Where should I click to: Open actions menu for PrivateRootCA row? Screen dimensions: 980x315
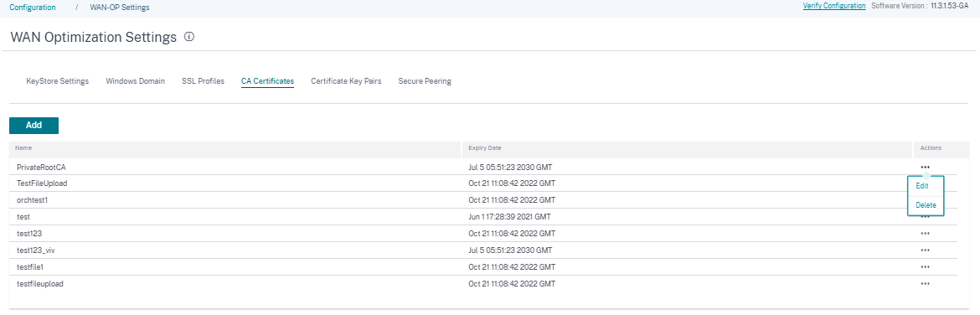pos(925,167)
